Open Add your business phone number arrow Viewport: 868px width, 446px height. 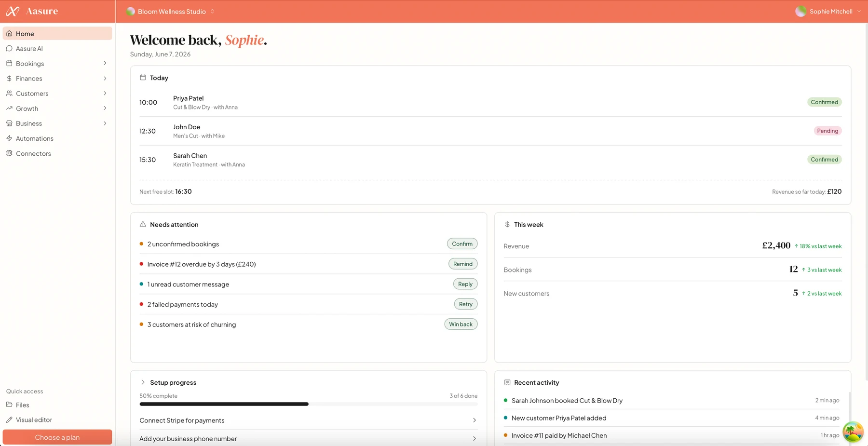[475, 439]
